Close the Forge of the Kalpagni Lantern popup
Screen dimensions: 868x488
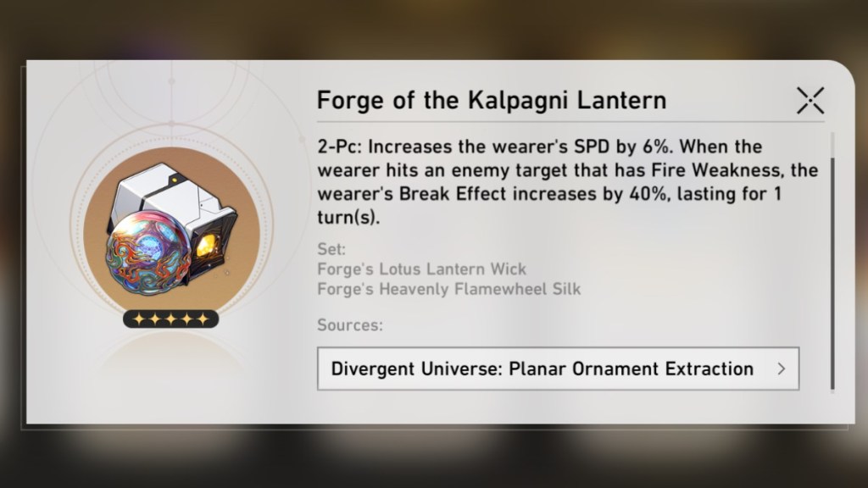pyautogui.click(x=810, y=101)
